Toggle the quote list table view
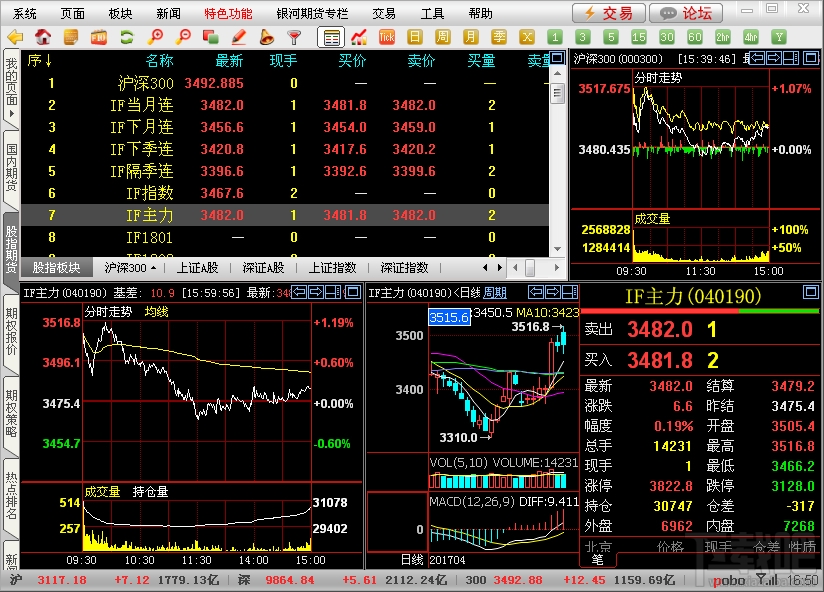Image resolution: width=824 pixels, height=592 pixels. (x=331, y=37)
